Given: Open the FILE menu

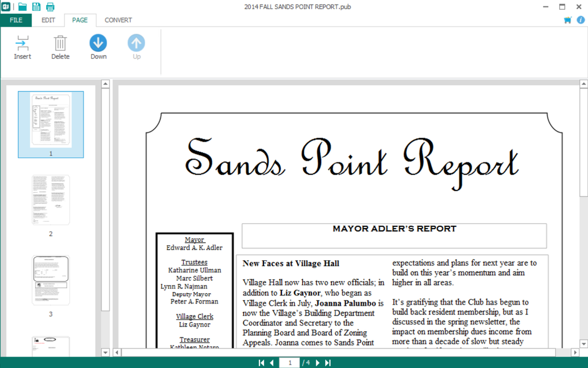Looking at the screenshot, I should (16, 20).
